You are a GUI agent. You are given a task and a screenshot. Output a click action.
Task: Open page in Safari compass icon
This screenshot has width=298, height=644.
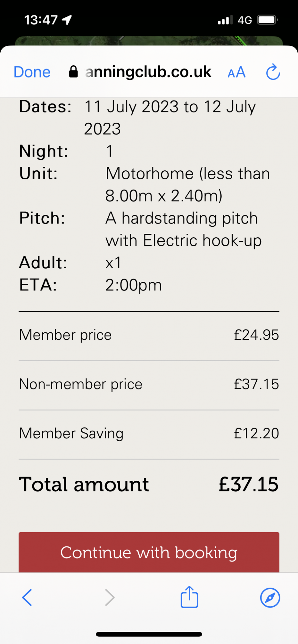tap(270, 598)
